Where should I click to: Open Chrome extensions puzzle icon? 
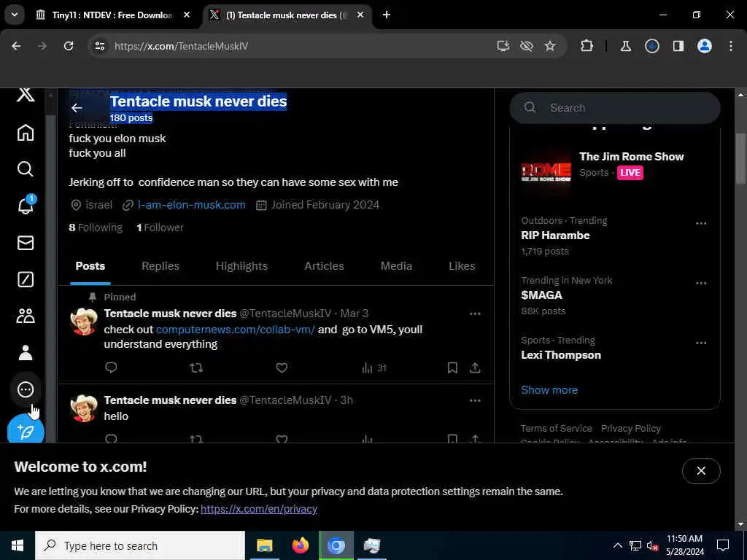tap(587, 46)
